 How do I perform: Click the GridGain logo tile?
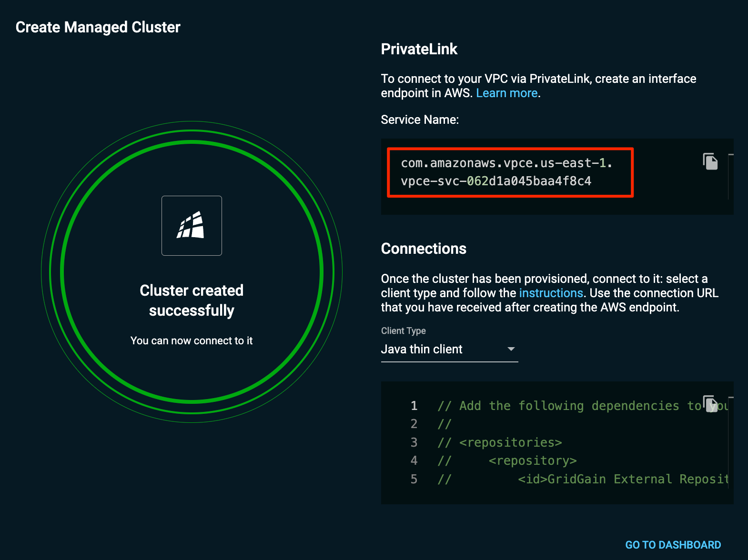click(x=192, y=226)
